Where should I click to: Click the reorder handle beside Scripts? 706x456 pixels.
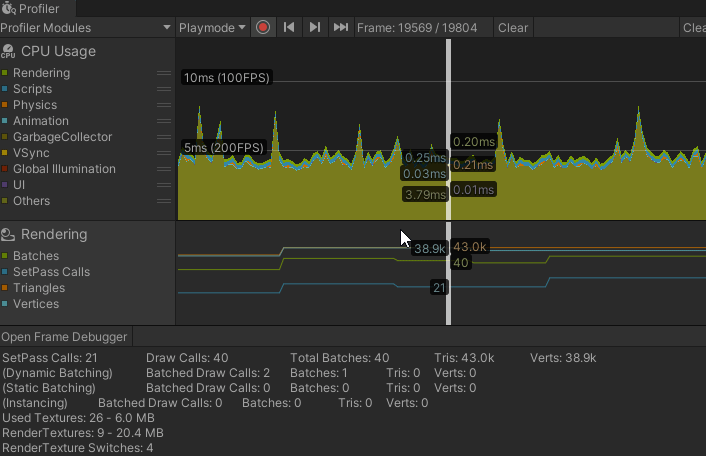[164, 89]
